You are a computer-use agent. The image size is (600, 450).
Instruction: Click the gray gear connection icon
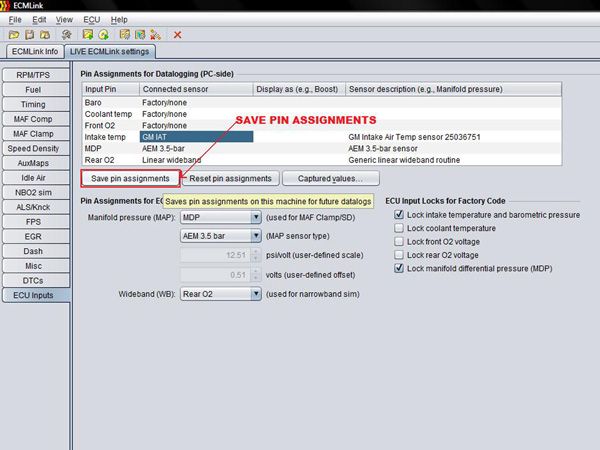pyautogui.click(x=67, y=35)
